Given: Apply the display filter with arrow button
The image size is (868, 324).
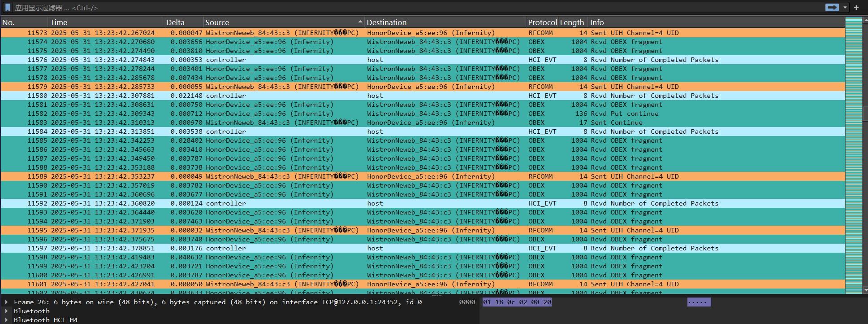Looking at the screenshot, I should [x=832, y=8].
